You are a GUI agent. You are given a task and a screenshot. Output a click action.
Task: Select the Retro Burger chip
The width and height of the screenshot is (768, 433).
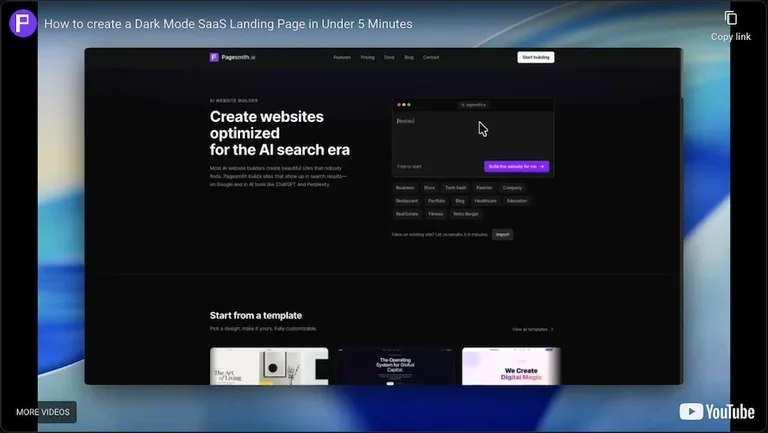pos(466,214)
